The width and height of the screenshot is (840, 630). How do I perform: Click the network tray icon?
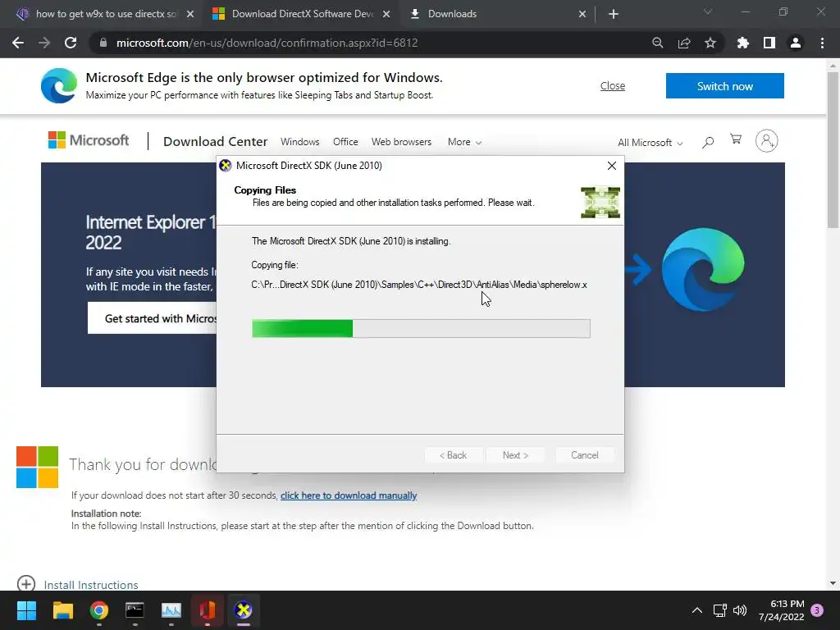719,610
